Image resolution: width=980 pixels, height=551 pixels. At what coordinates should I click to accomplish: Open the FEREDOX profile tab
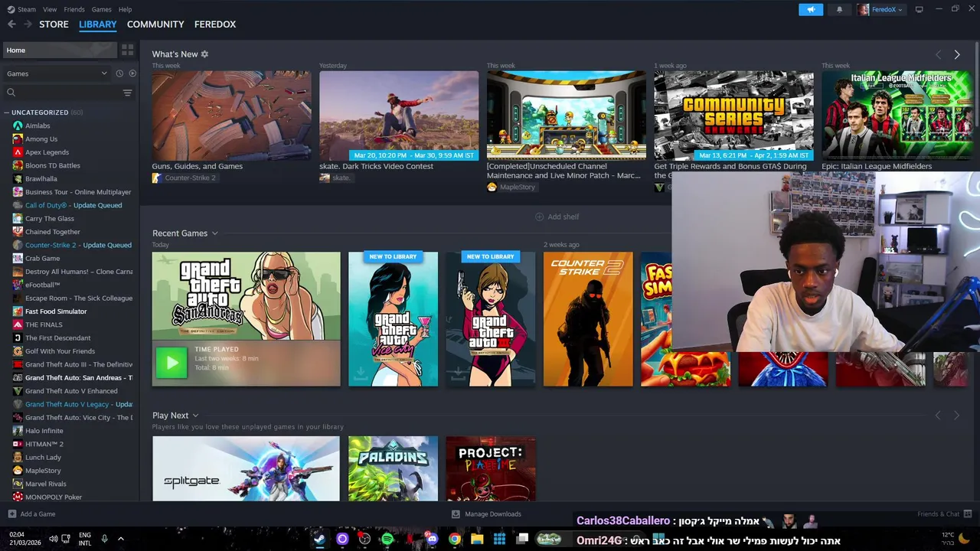215,24
